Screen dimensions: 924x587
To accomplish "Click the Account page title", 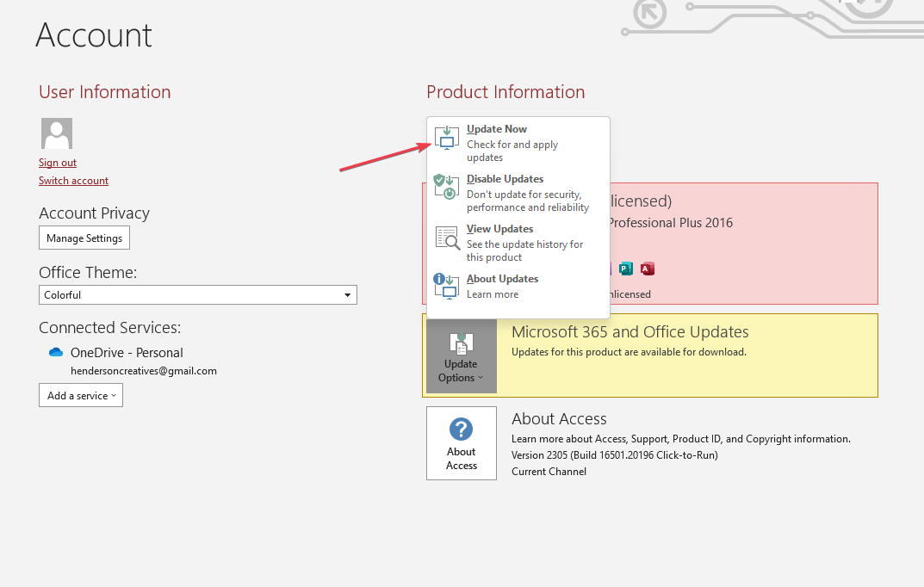I will 94,35.
